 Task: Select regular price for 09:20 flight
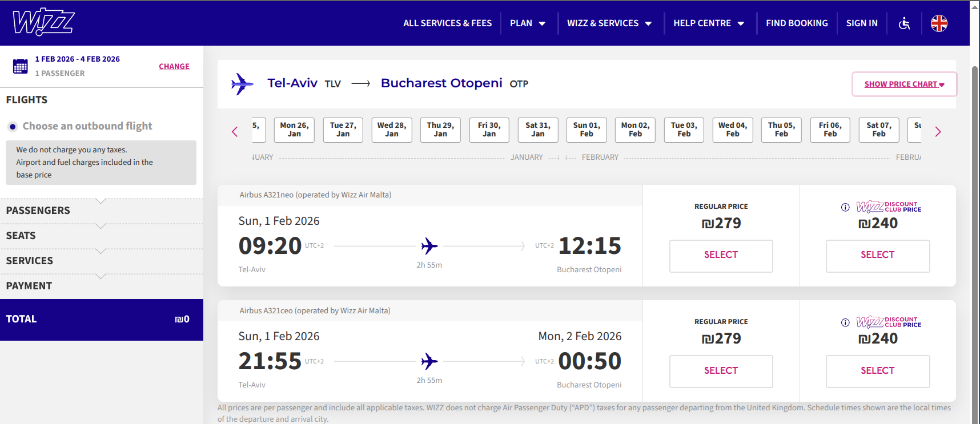(x=721, y=256)
